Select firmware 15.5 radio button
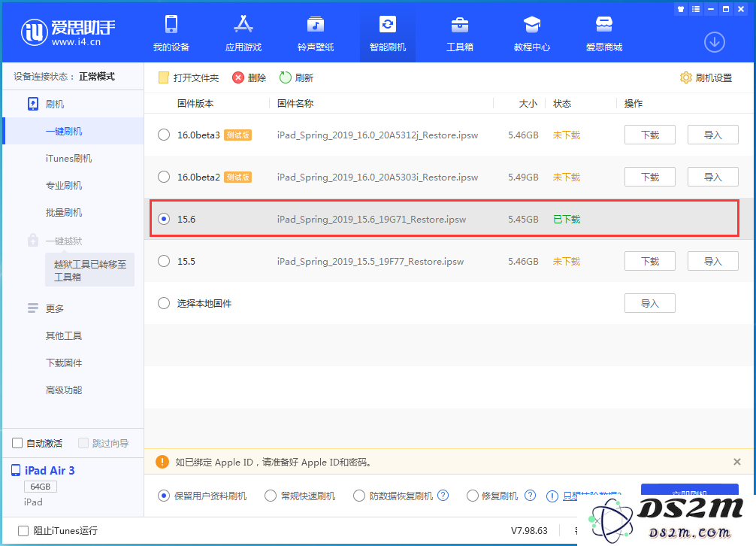 (164, 261)
